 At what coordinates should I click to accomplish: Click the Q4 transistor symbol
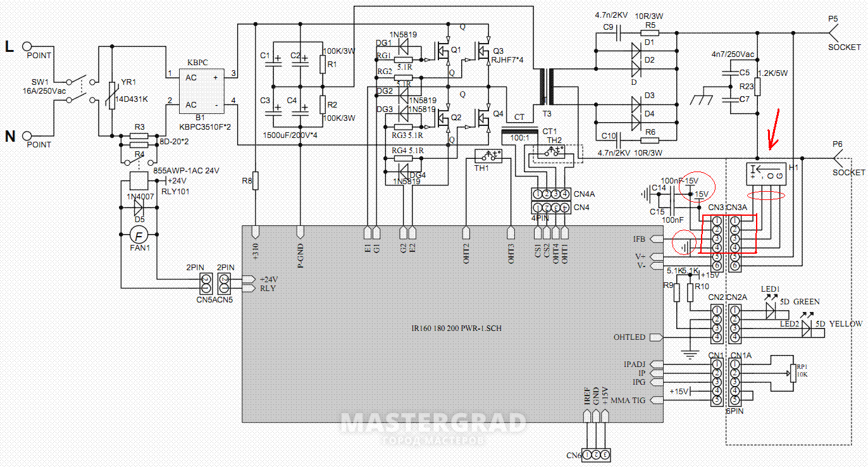[x=483, y=117]
